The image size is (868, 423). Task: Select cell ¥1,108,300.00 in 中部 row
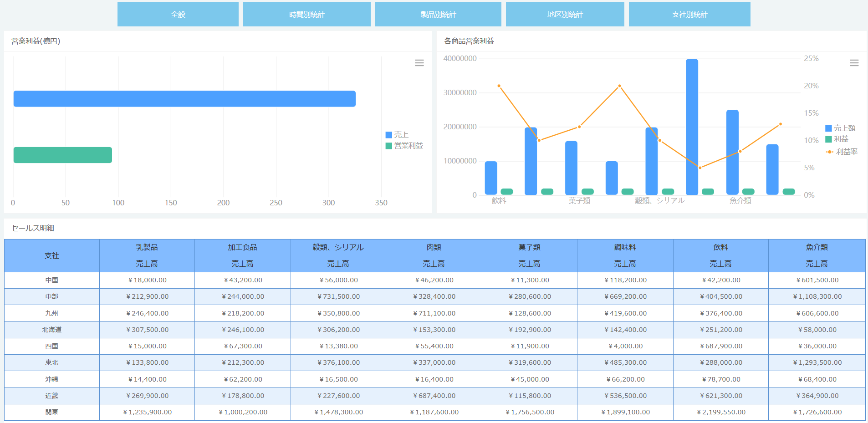(817, 296)
